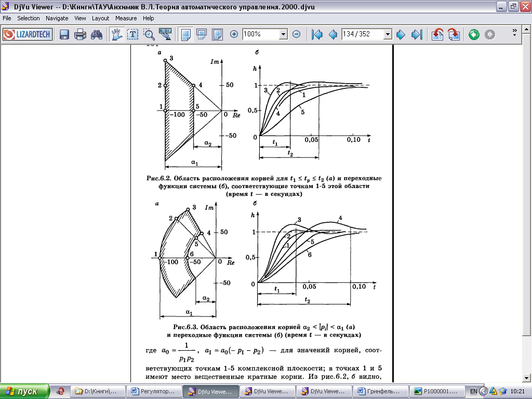
Task: Open Opera from quick launch
Action: click(x=61, y=391)
